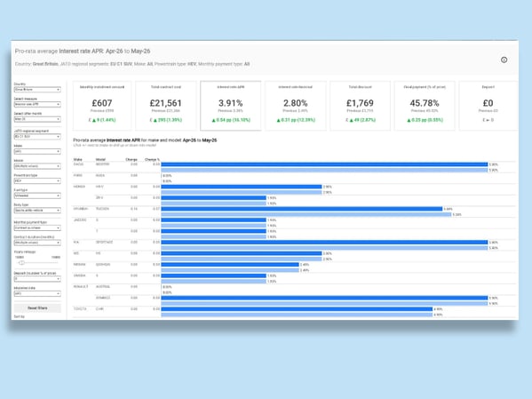Click the Reset filters button
The width and height of the screenshot is (532, 399).
(37, 308)
